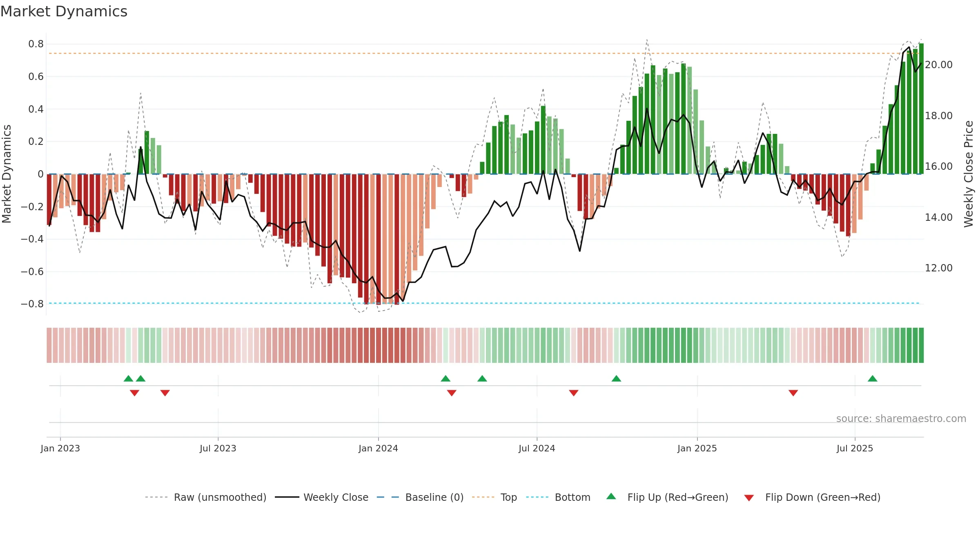Click the red flip-down marker in 2025

[793, 393]
